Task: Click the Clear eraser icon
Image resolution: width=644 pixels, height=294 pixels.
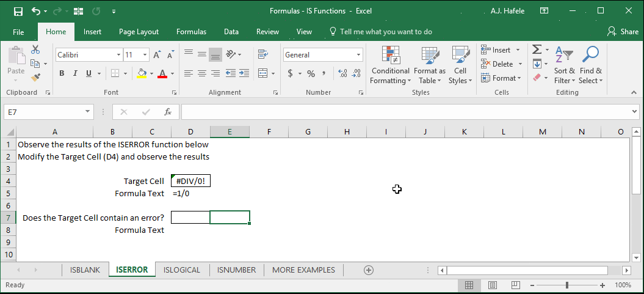Action: point(537,77)
